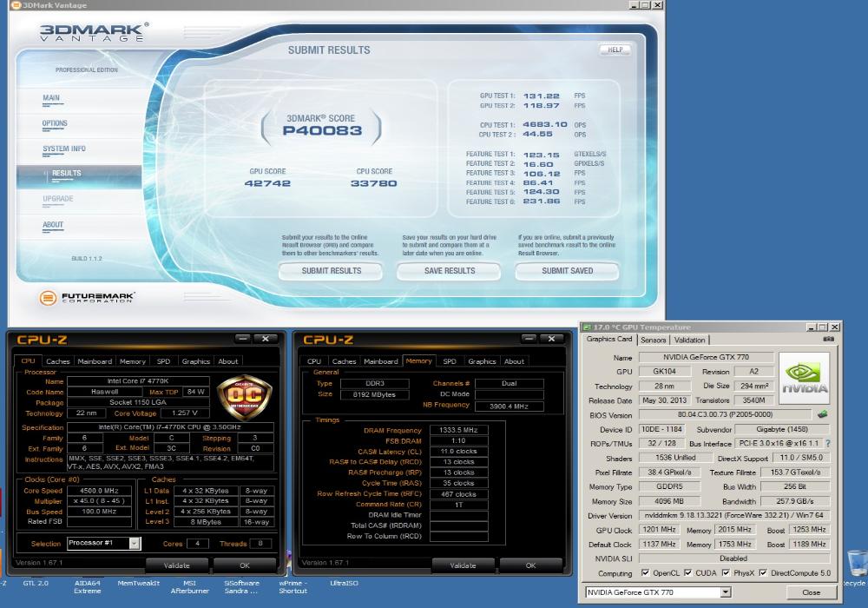Click the GTL 2.0 desktop shortcut label
The height and width of the screenshot is (608, 868).
click(x=36, y=583)
